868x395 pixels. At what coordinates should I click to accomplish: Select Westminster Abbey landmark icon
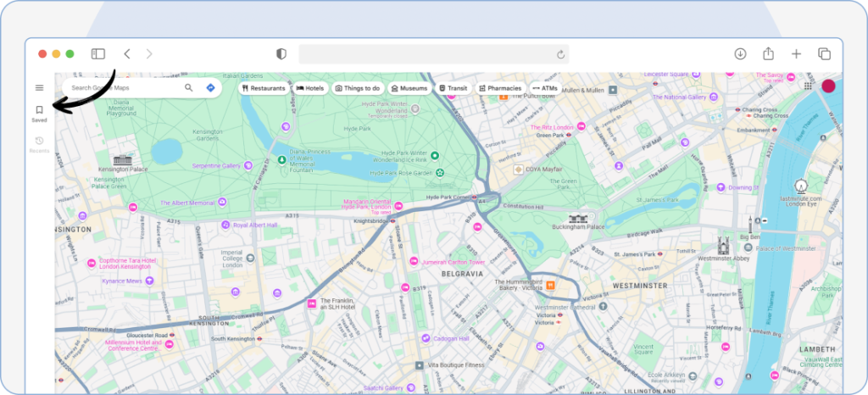click(723, 245)
